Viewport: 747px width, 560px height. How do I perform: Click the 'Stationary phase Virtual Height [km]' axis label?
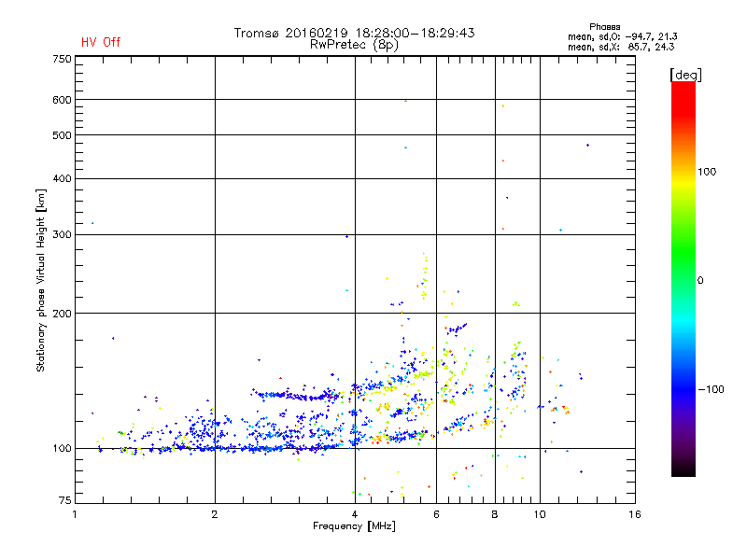pos(40,280)
